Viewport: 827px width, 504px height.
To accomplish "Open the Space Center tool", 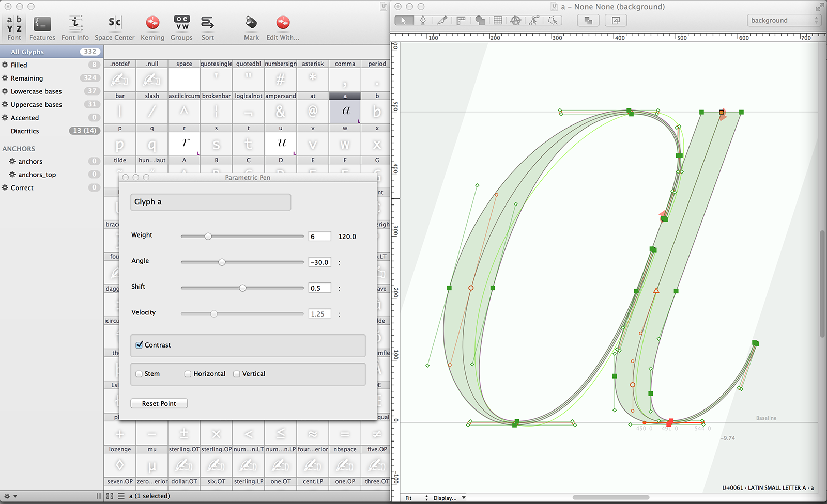I will click(x=114, y=28).
